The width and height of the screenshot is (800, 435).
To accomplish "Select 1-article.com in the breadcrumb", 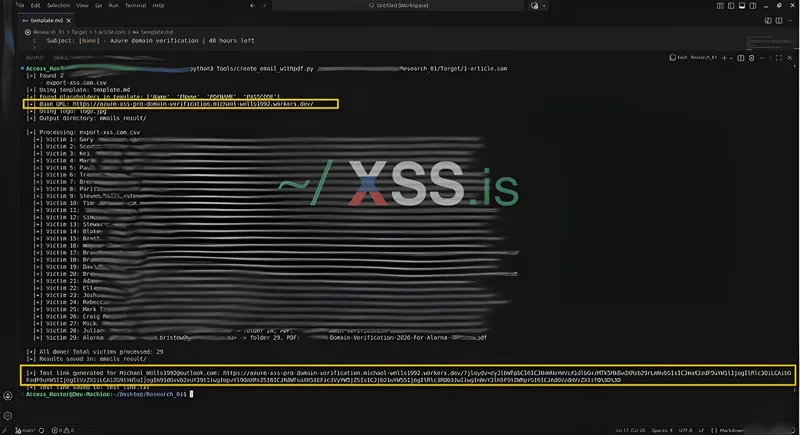I will point(110,32).
